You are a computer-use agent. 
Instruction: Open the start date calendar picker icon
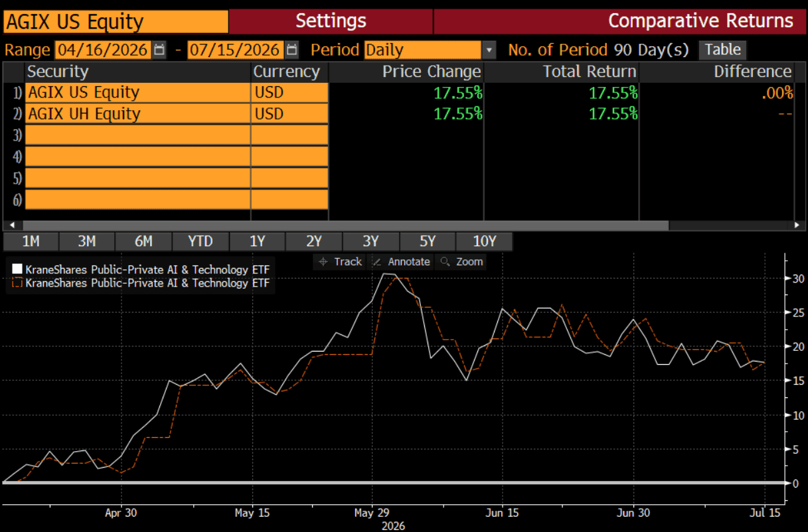point(159,50)
